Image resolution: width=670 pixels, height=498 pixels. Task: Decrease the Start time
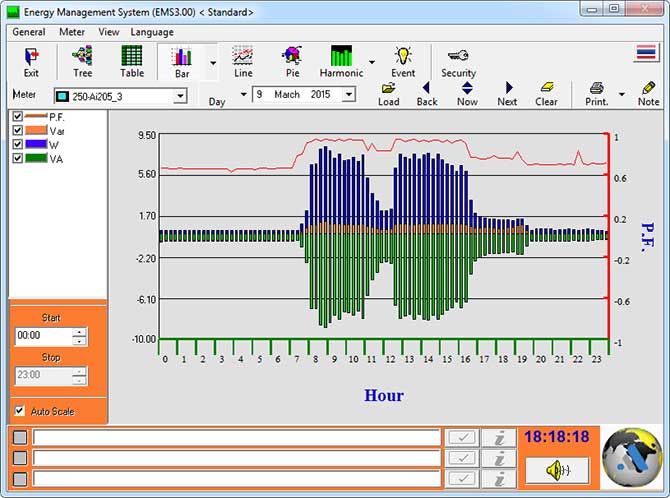[x=79, y=341]
